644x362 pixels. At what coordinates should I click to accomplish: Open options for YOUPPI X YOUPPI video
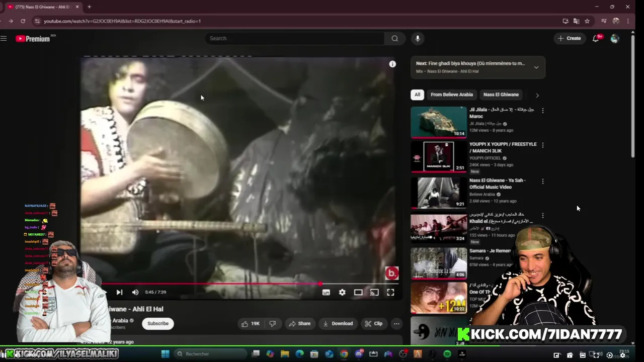542,145
